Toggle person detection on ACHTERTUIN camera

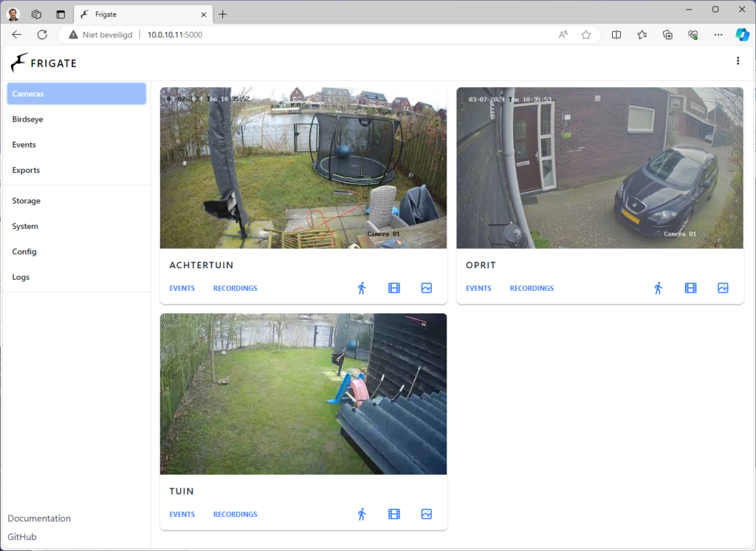(x=362, y=288)
